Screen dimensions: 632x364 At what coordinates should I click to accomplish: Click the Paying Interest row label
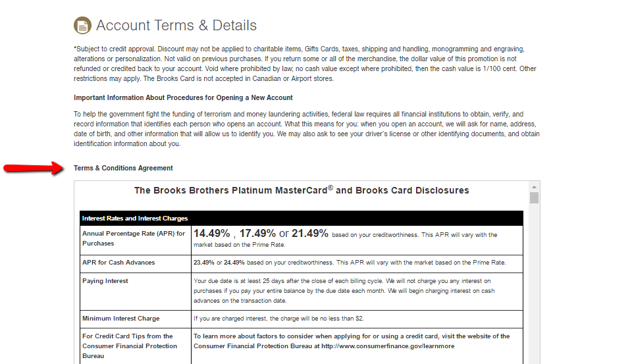pos(105,281)
